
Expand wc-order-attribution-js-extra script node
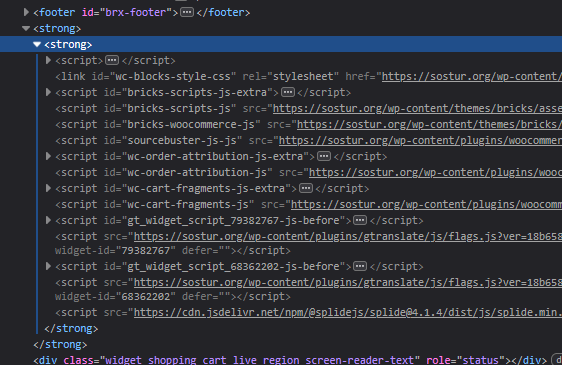click(48, 156)
